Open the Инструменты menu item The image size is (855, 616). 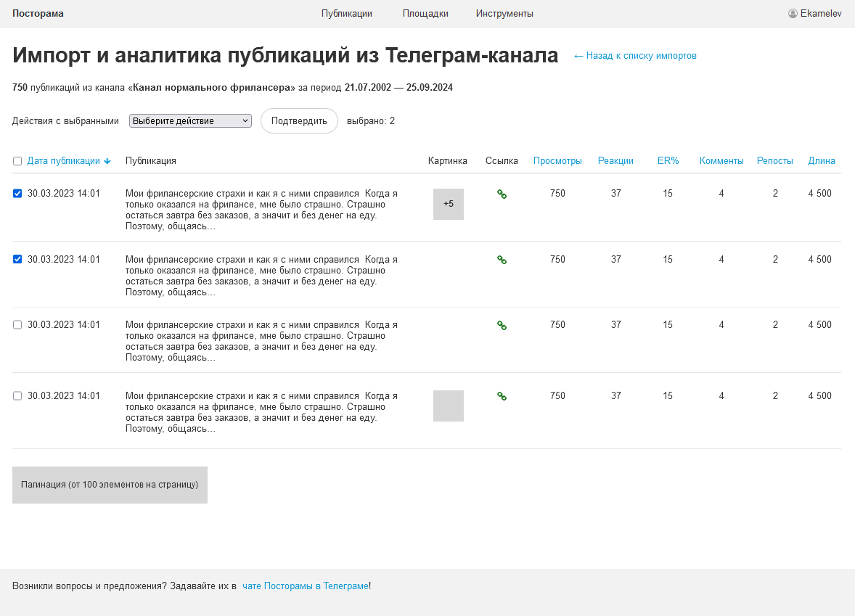(x=504, y=14)
